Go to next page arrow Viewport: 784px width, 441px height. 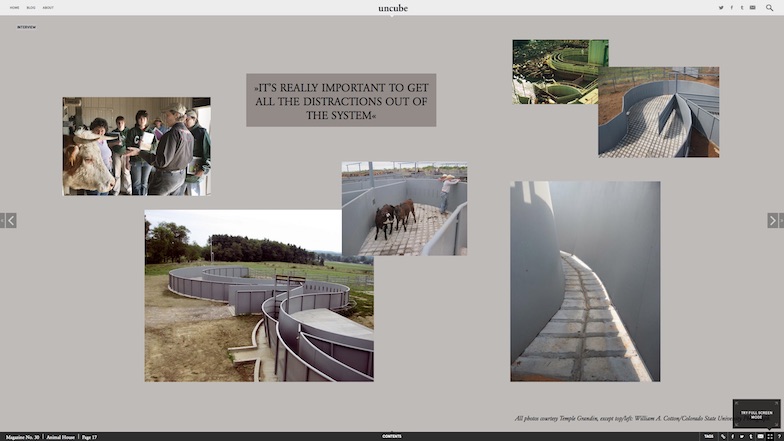775,220
